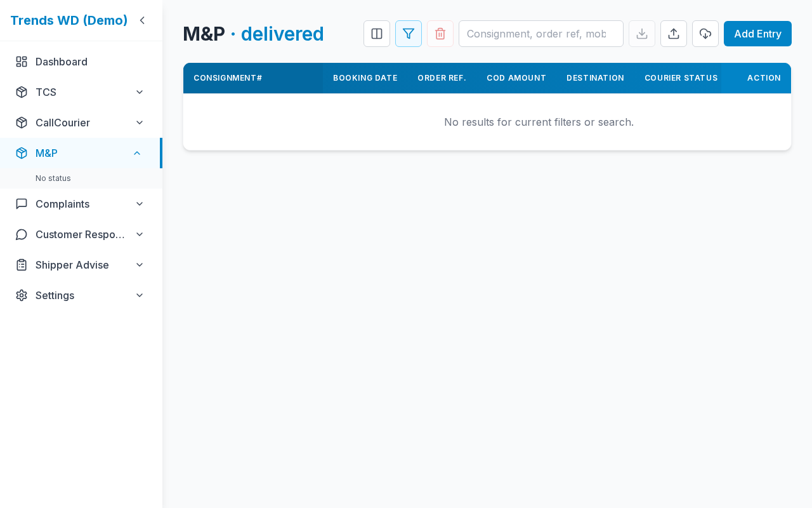Open Trends WD (Demo) home link
Screen dimensions: 812x508
(x=69, y=20)
